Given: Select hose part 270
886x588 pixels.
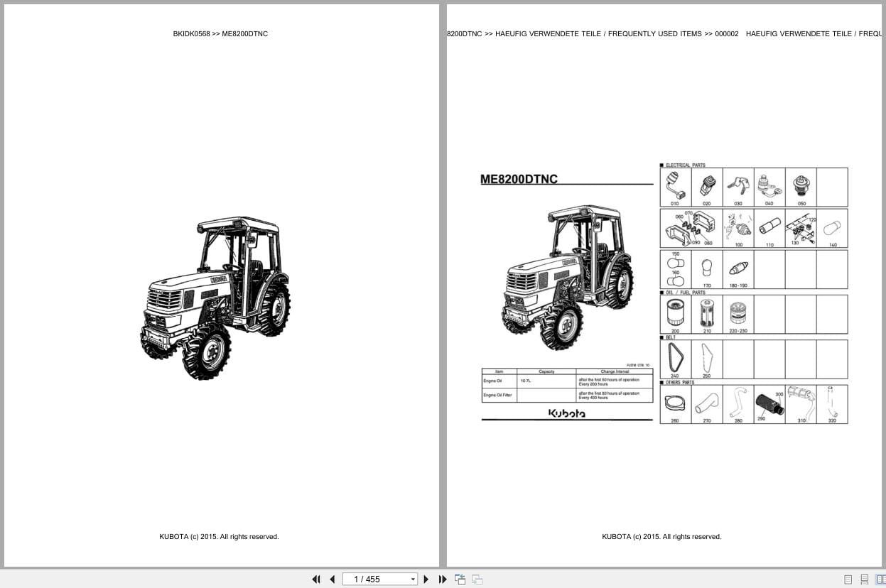Looking at the screenshot, I should pos(707,405).
